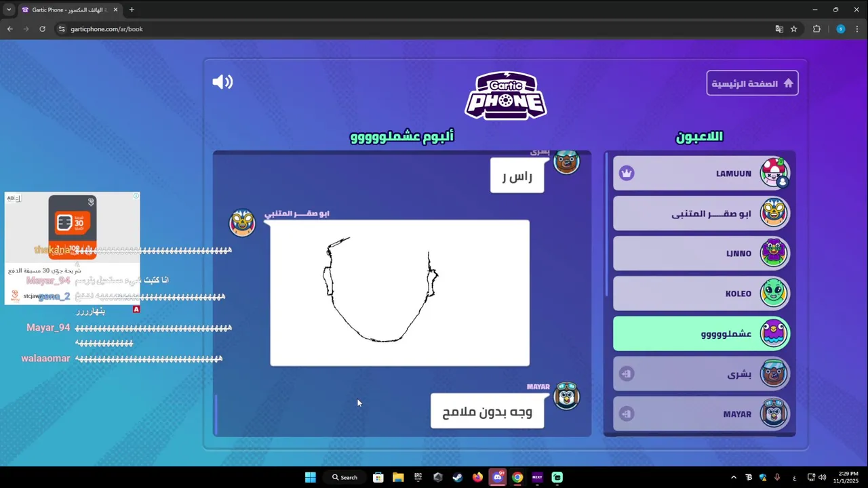Image resolution: width=868 pixels, height=488 pixels.
Task: Switch to Chrome in the taskbar
Action: point(517,477)
